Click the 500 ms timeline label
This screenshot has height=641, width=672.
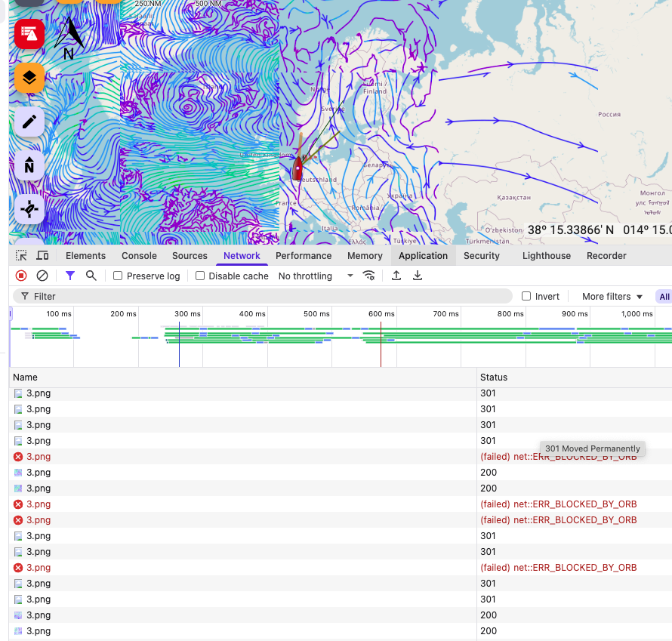coord(316,313)
